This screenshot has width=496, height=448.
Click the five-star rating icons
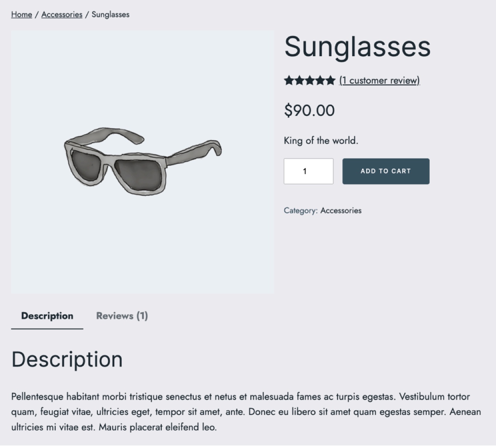point(310,80)
